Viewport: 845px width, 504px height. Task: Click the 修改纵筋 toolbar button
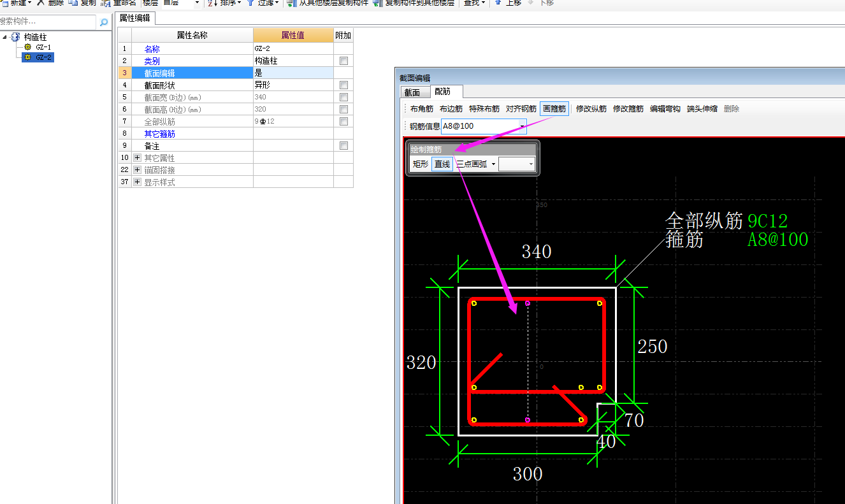(591, 108)
